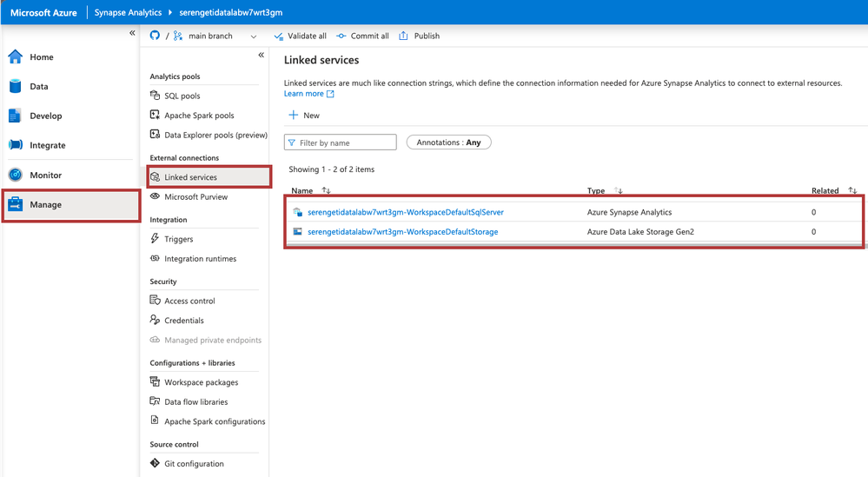Click the GitHub icon in toolbar
The width and height of the screenshot is (868, 477).
[x=155, y=36]
